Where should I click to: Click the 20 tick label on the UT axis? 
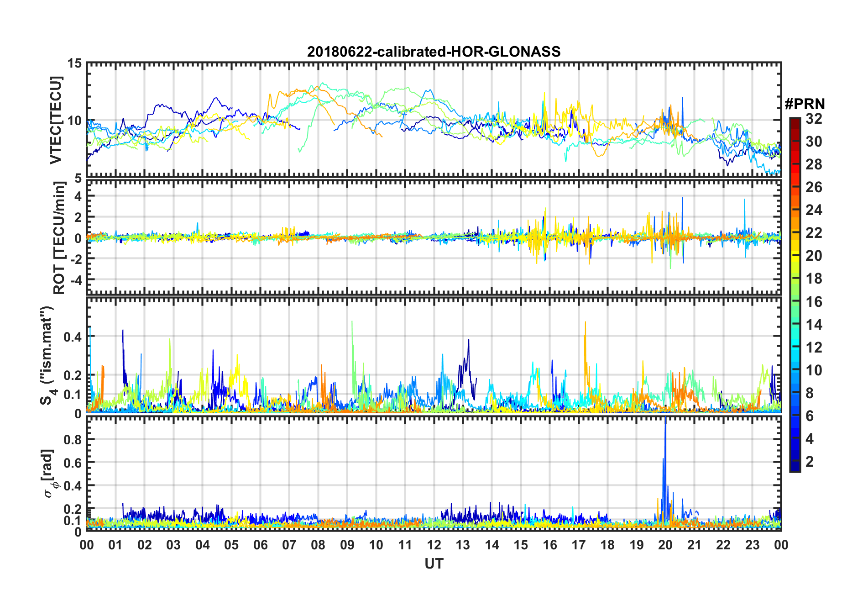pyautogui.click(x=665, y=545)
